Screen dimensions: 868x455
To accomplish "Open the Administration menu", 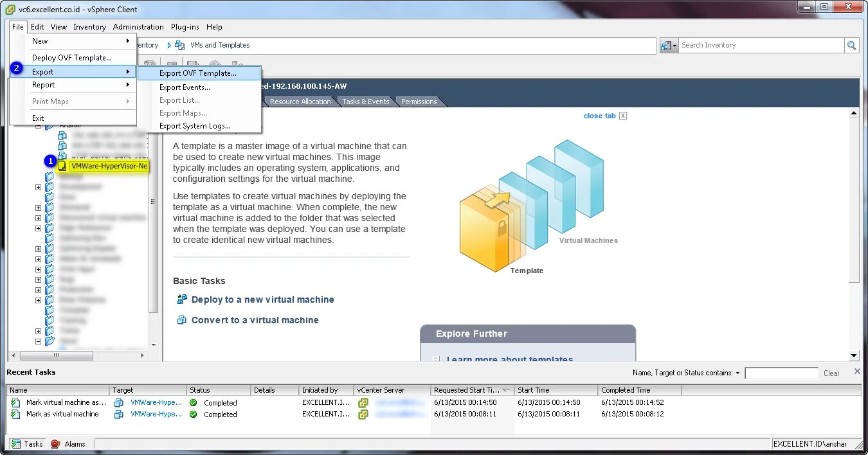I will [x=138, y=27].
